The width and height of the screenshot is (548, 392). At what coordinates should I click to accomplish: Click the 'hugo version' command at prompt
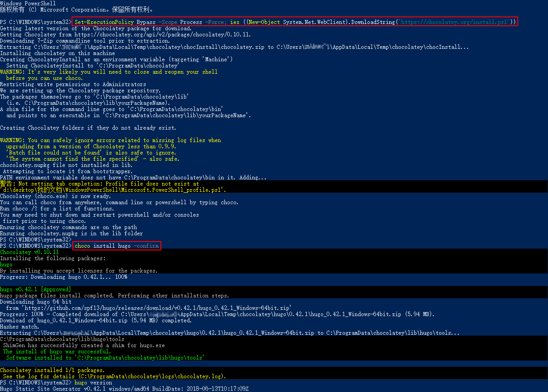coord(93,382)
